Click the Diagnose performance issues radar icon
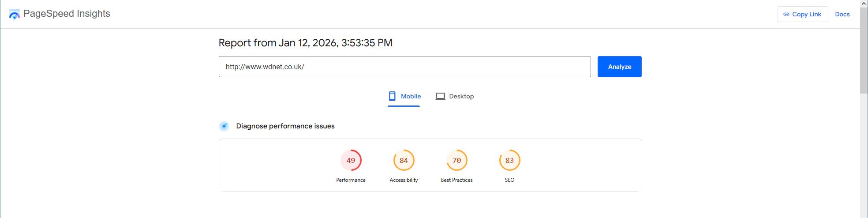 (x=224, y=126)
